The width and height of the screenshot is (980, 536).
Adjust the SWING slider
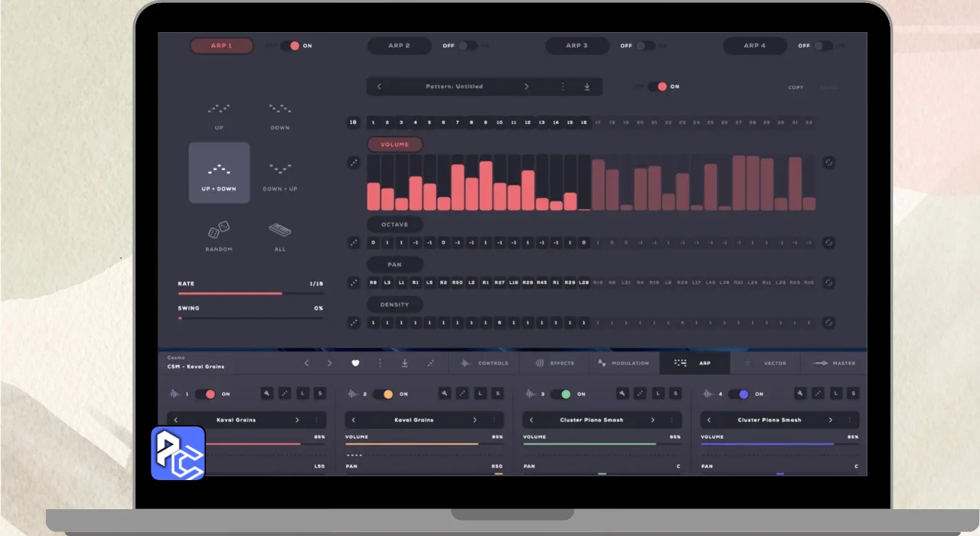pyautogui.click(x=250, y=318)
